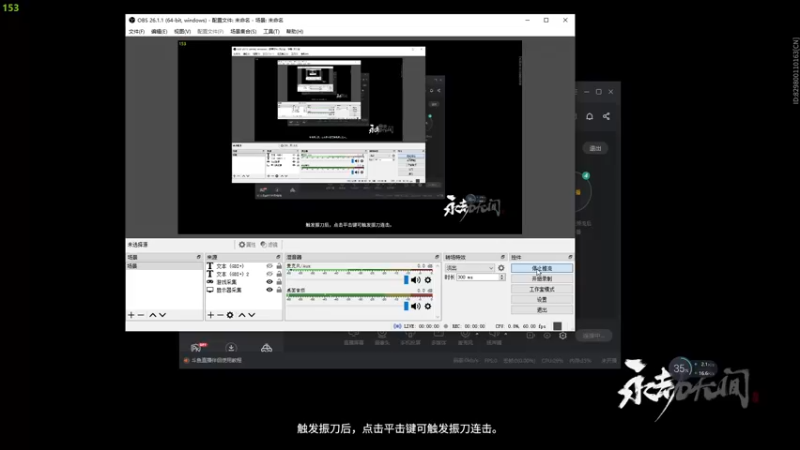Click the 退出 exit button in OBS controls
Image resolution: width=800 pixels, height=450 pixels.
(x=542, y=310)
